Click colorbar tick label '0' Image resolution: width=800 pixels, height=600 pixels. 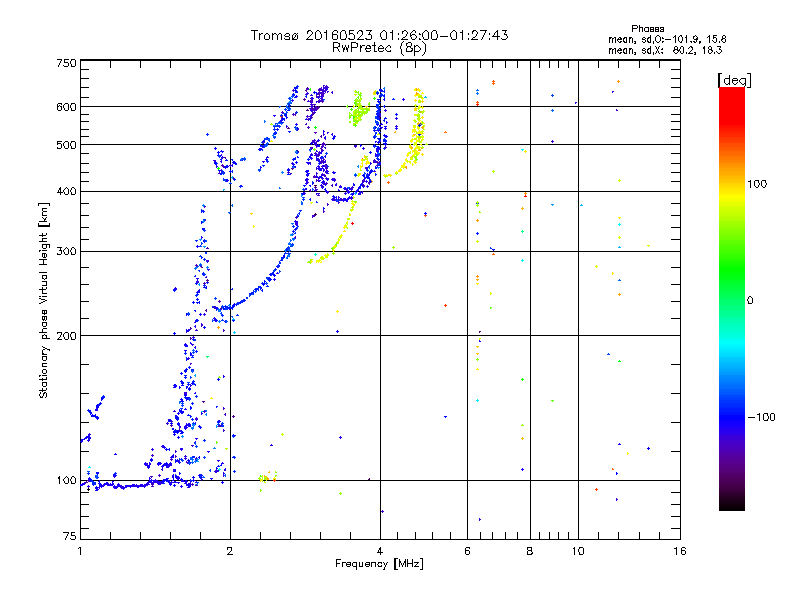coord(750,301)
